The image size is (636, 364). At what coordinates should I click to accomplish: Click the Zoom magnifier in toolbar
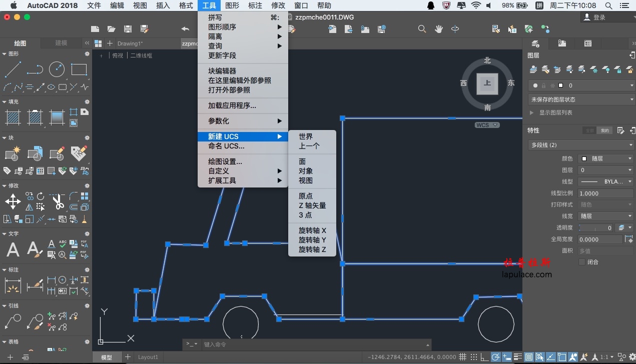(x=422, y=29)
